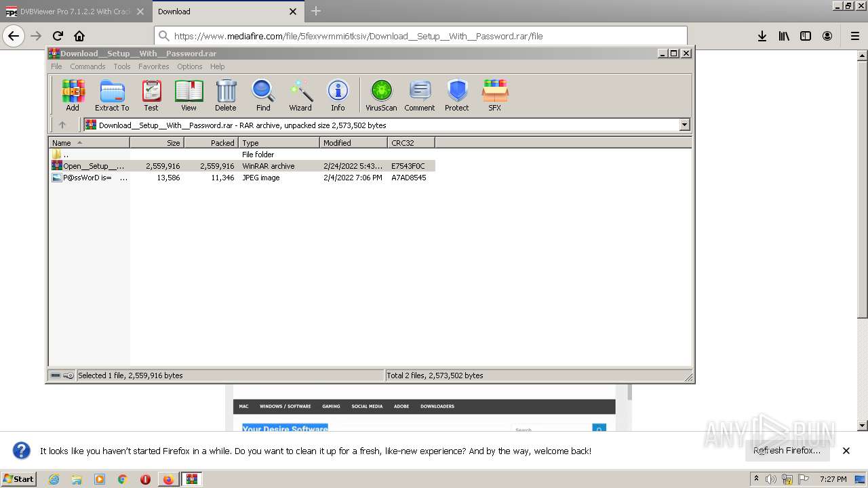Screen dimensions: 868x488
Task: Open the Options menu
Action: click(190, 66)
